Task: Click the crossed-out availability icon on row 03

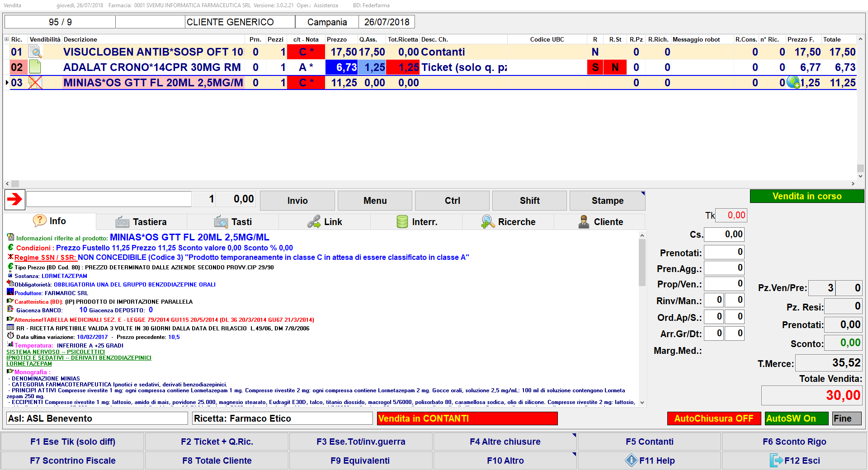Action: point(35,83)
